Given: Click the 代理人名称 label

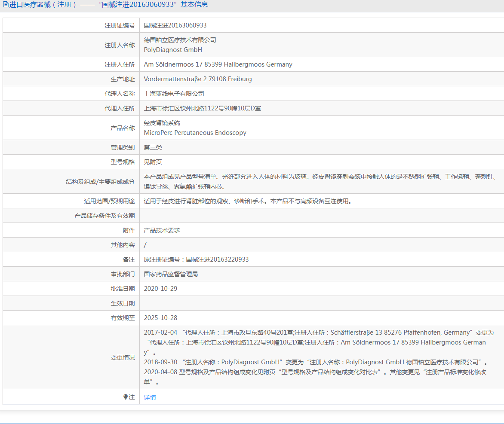Looking at the screenshot, I should pos(120,94).
